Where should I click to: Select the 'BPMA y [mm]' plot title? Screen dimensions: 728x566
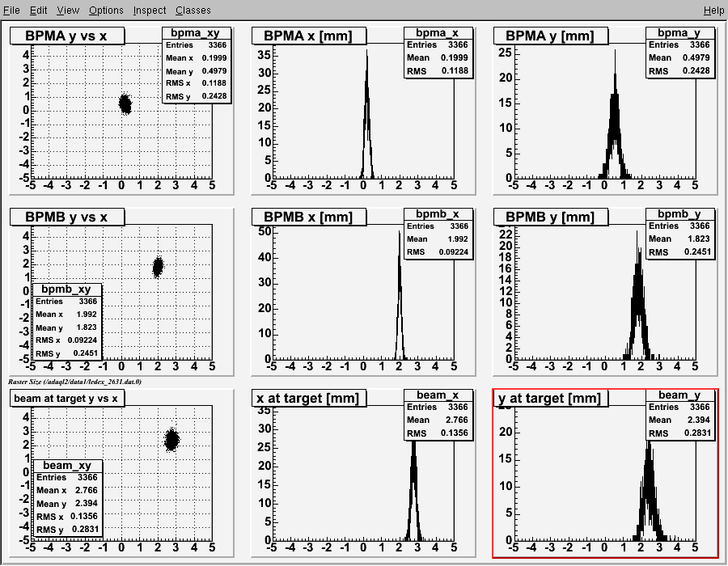click(x=551, y=36)
